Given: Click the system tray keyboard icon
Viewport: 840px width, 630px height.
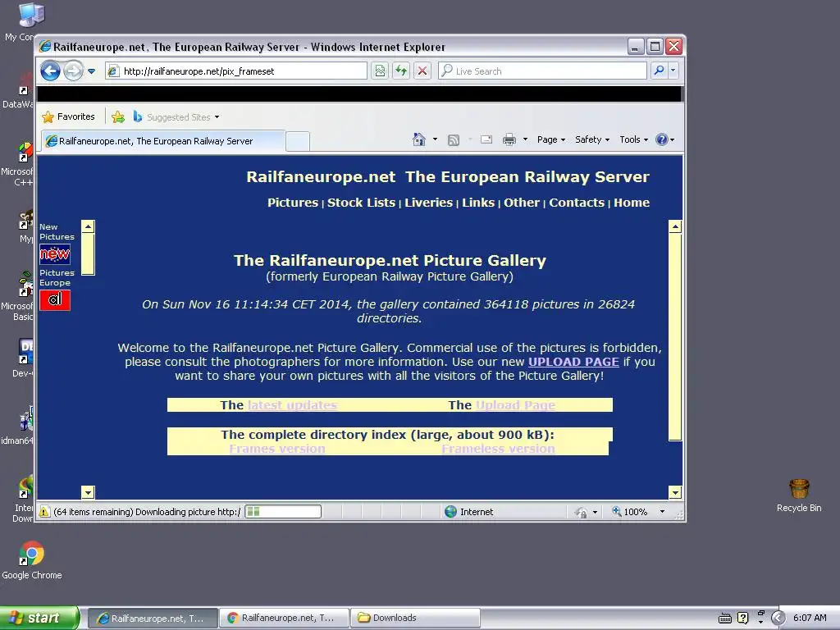Looking at the screenshot, I should pyautogui.click(x=725, y=619).
